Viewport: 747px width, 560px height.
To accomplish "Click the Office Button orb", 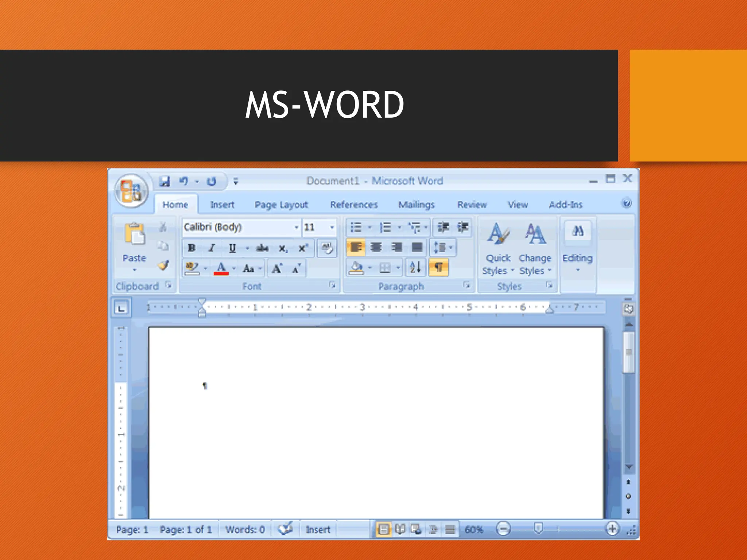I will (131, 191).
